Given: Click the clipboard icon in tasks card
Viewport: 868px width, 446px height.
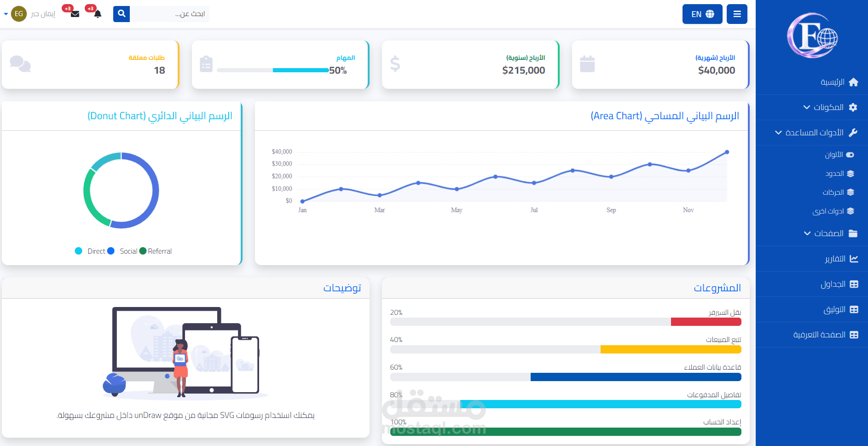Looking at the screenshot, I should (206, 64).
